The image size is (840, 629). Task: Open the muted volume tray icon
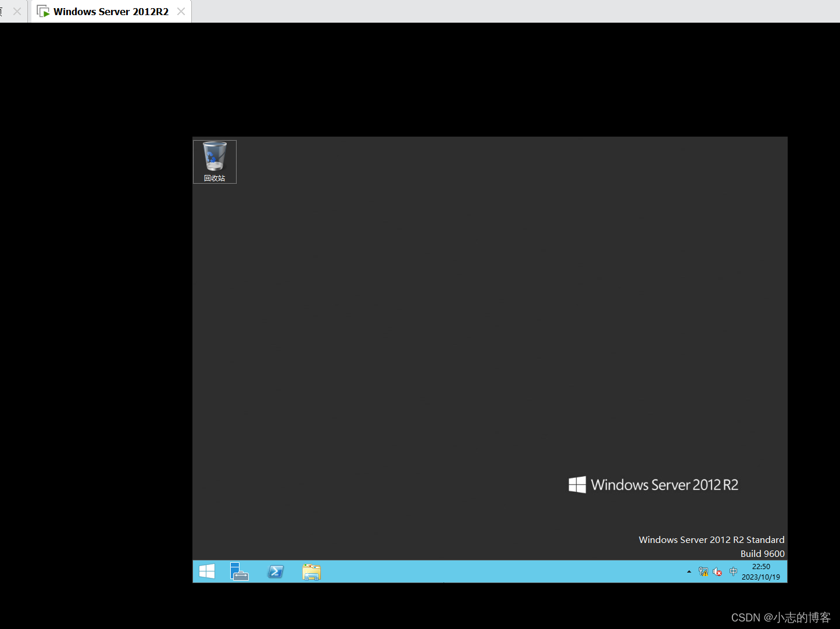click(x=717, y=572)
